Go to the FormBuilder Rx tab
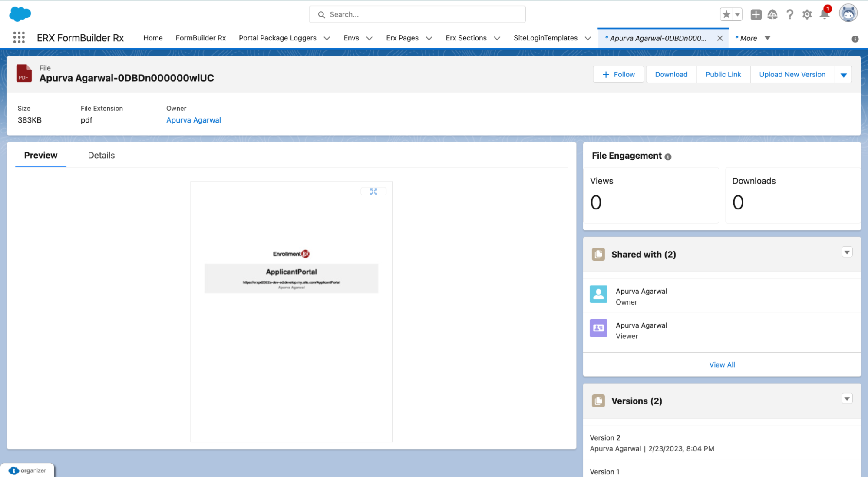This screenshot has height=477, width=868. 201,38
